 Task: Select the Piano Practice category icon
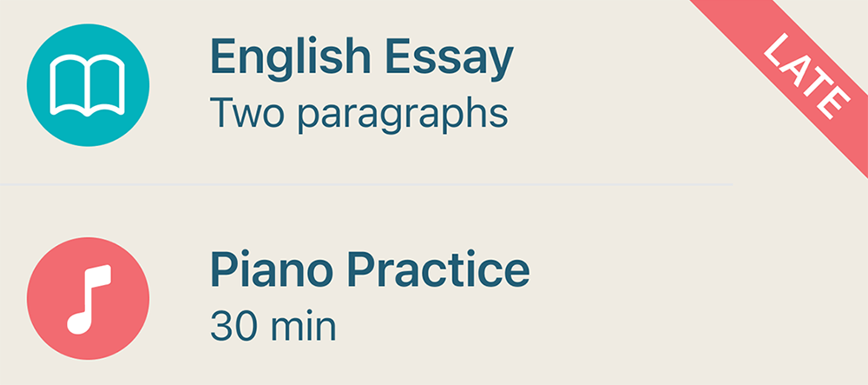pyautogui.click(x=88, y=298)
